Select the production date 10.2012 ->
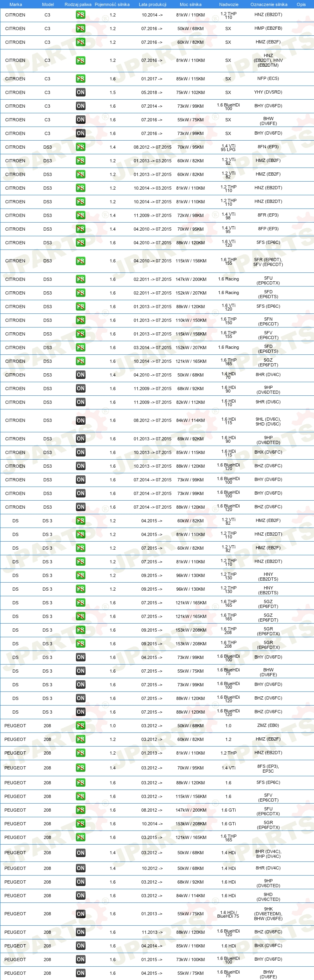Screen dimensions: 314x980 [x=152, y=868]
